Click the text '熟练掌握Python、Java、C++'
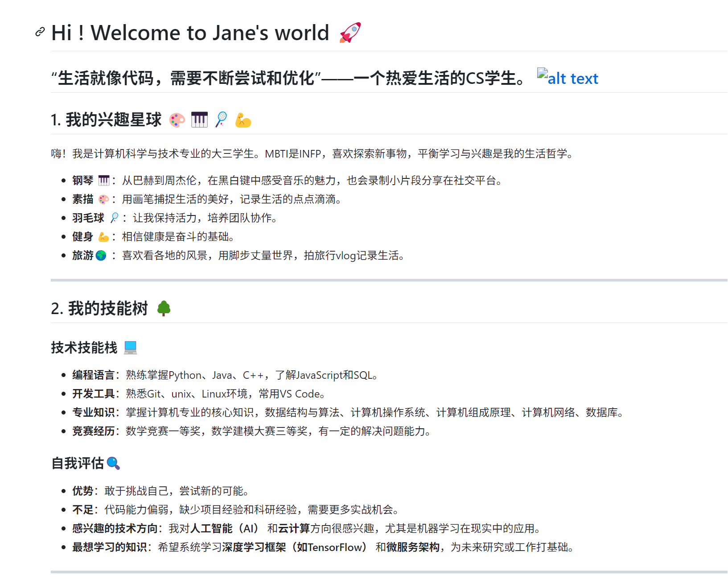The height and width of the screenshot is (580, 728). [x=195, y=375]
